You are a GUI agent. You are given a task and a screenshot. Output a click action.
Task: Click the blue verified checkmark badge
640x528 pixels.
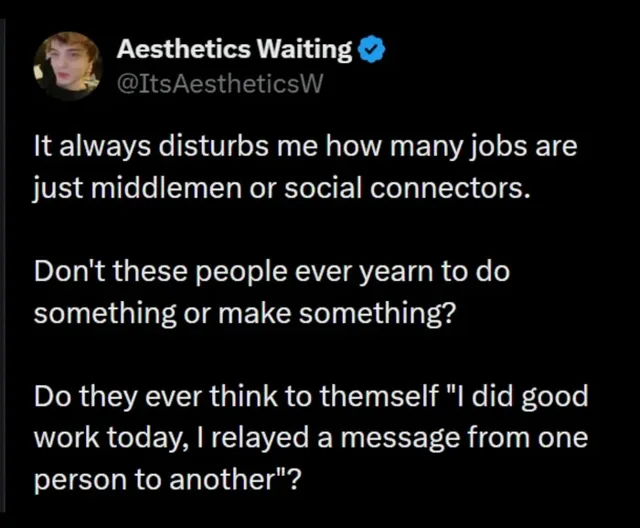point(371,49)
